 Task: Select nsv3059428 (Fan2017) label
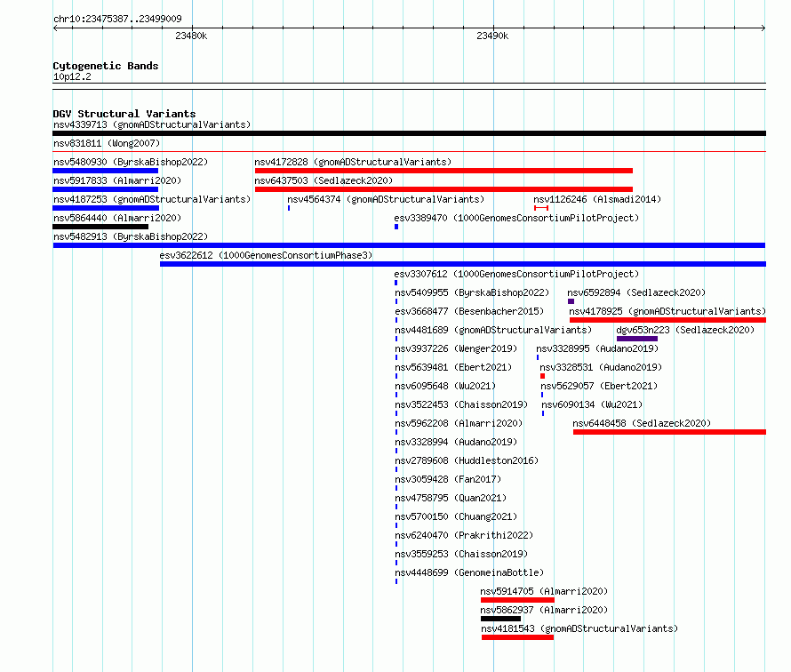[x=448, y=479]
